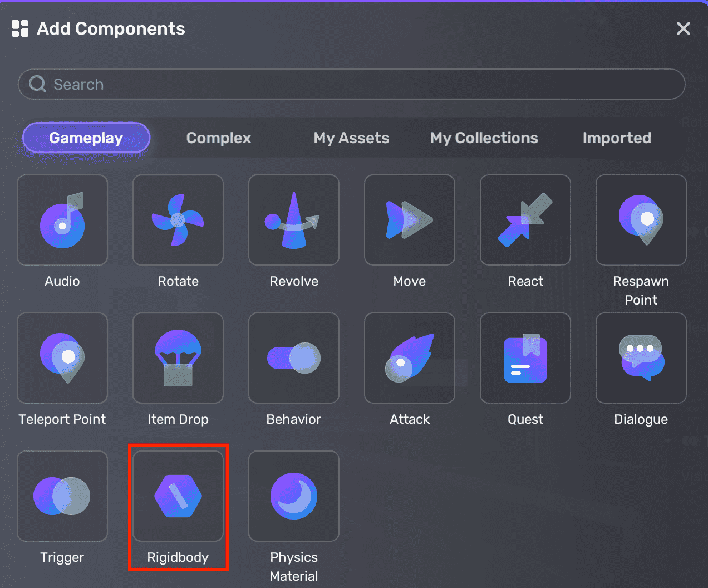Add the Behavior component
Image resolution: width=708 pixels, height=588 pixels.
pos(294,358)
